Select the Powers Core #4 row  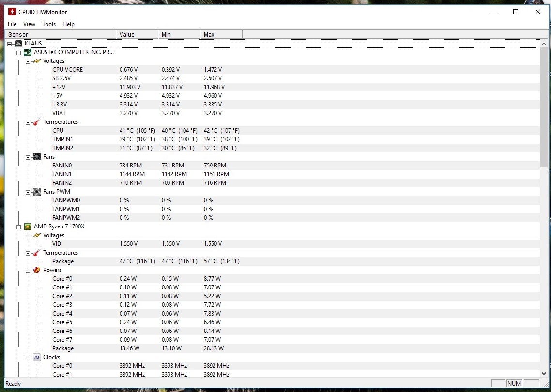point(295,313)
